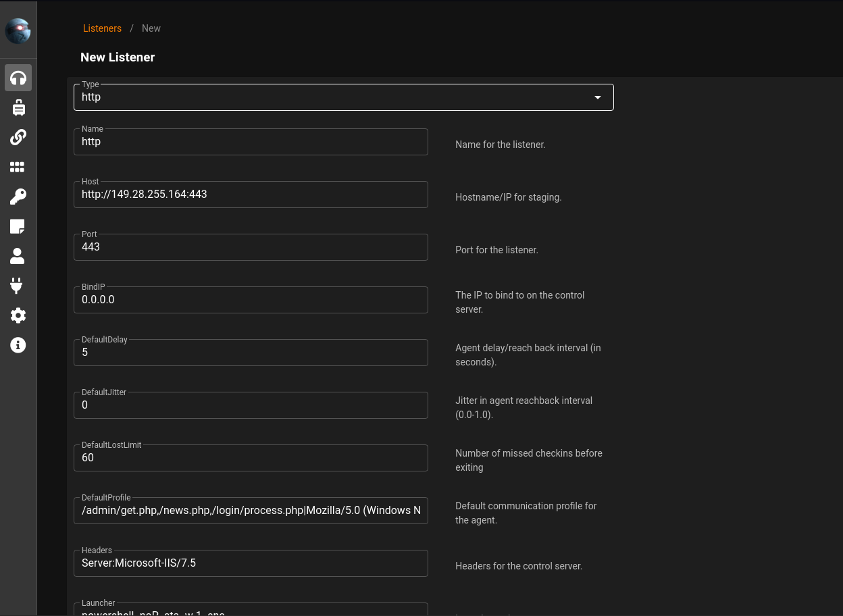The height and width of the screenshot is (616, 843).
Task: Open the Listeners page via headphones icon
Action: point(18,78)
